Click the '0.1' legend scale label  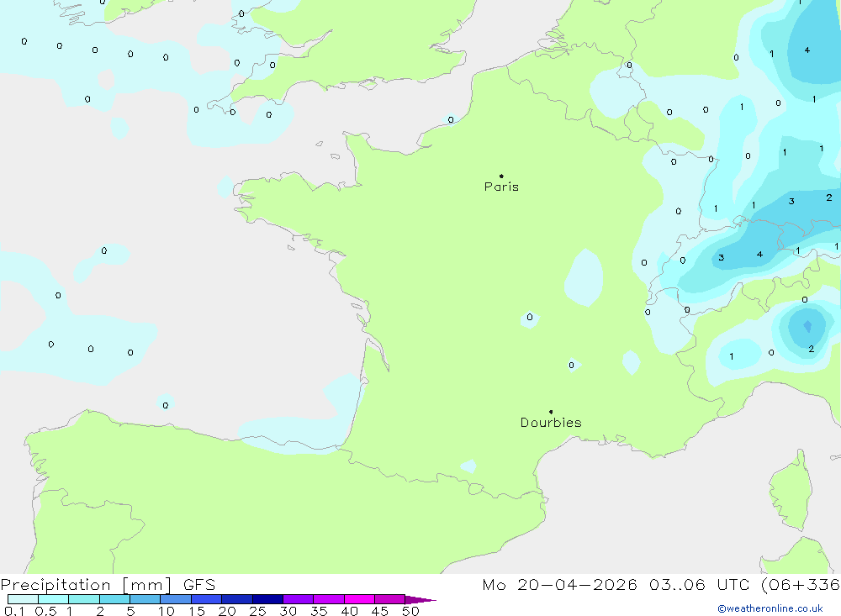pyautogui.click(x=14, y=611)
